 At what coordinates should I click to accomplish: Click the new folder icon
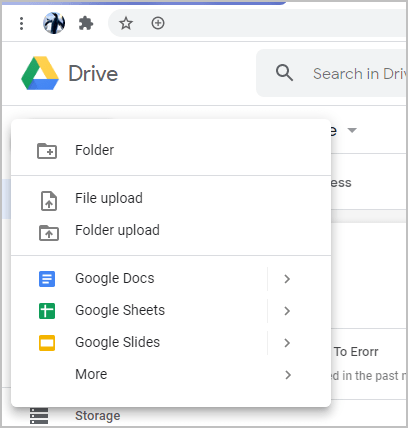pos(47,151)
